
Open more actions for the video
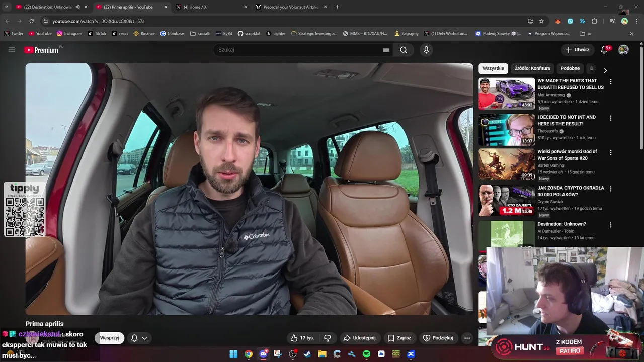coord(467,338)
